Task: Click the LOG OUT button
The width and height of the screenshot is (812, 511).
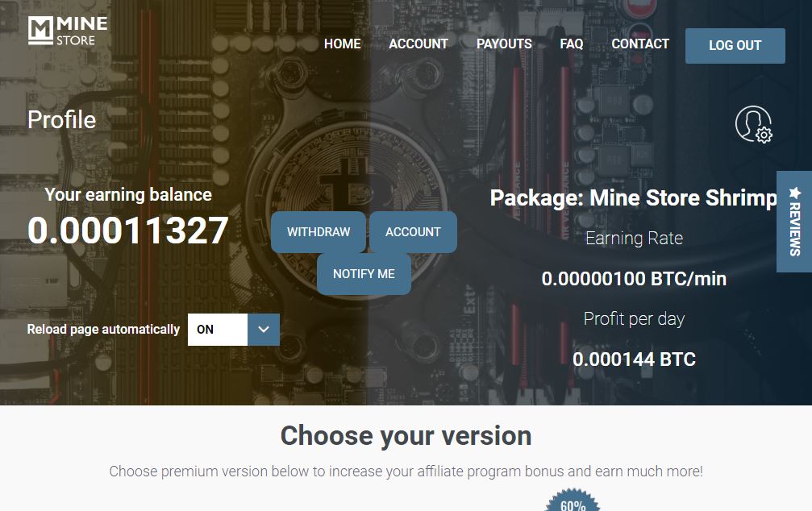Action: (735, 46)
